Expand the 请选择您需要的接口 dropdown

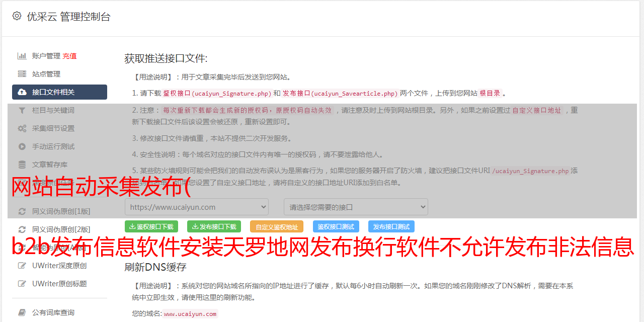click(x=356, y=207)
